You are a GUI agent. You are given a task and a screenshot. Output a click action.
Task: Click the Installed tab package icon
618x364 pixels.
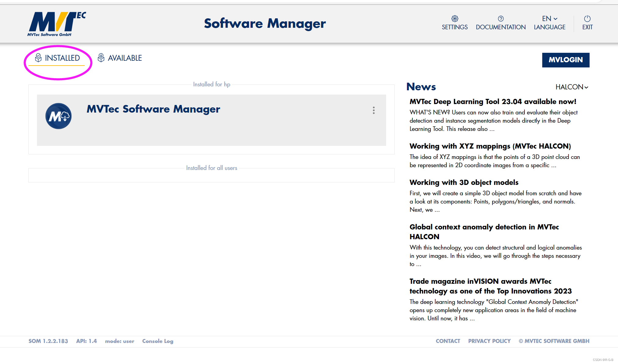point(38,58)
